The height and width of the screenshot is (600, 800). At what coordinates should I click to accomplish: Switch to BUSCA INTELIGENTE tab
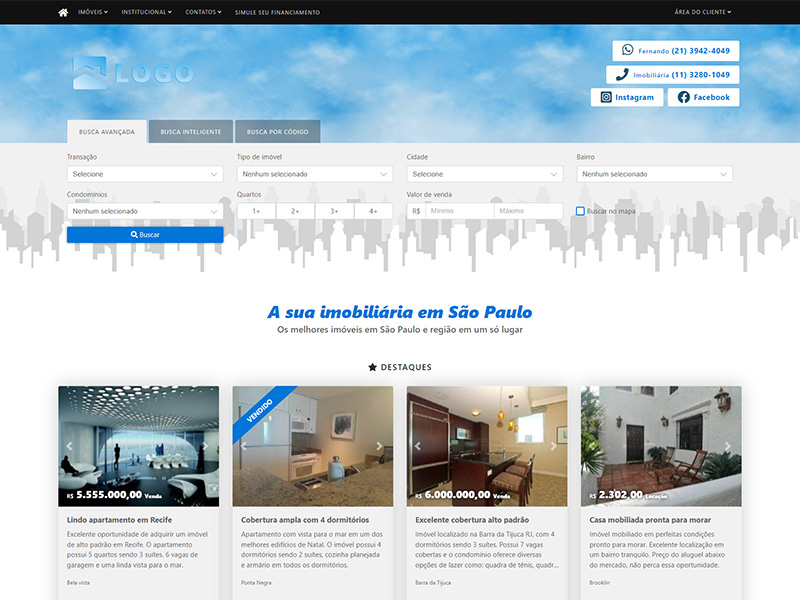pos(191,132)
